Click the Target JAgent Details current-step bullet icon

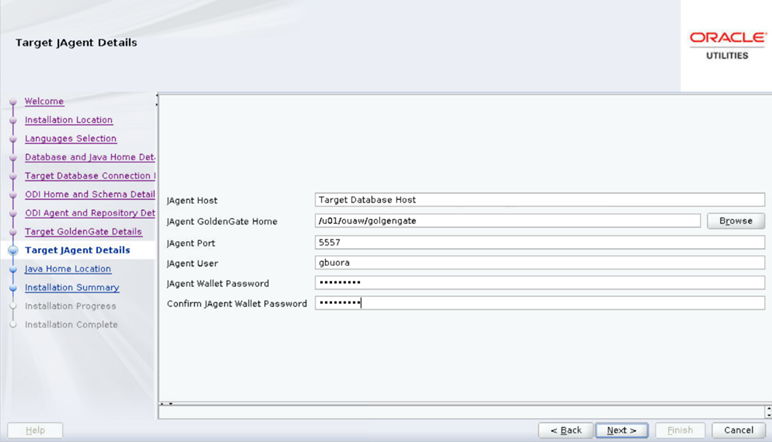click(x=13, y=251)
